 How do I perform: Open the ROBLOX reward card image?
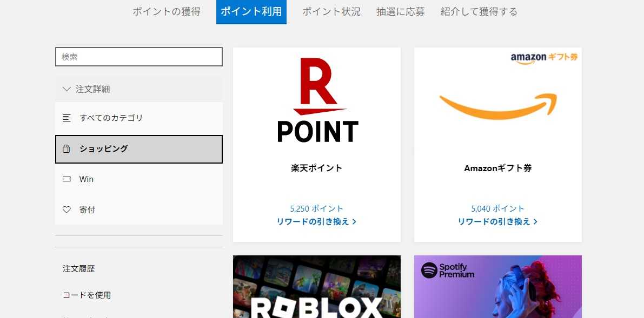(317, 287)
